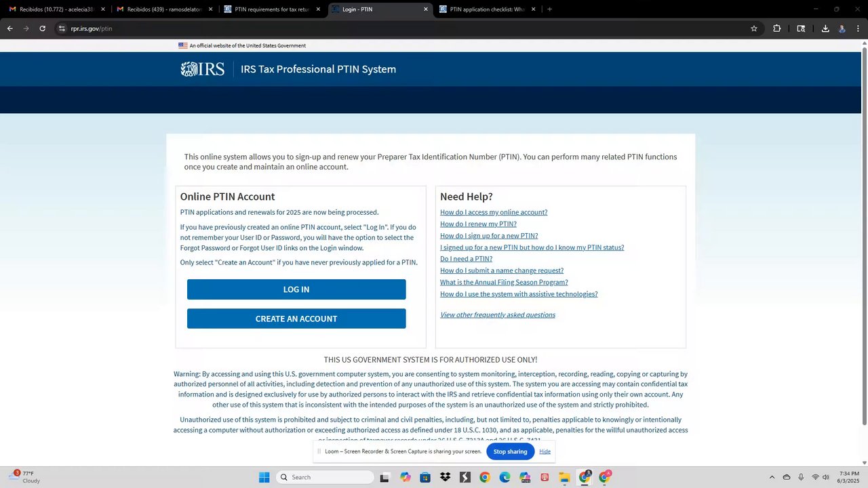This screenshot has width=868, height=488.
Task: Click the browser back arrow
Action: 9,28
